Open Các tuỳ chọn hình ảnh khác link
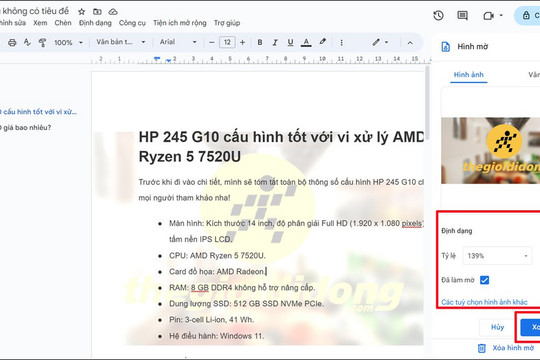540x360 pixels. (484, 302)
